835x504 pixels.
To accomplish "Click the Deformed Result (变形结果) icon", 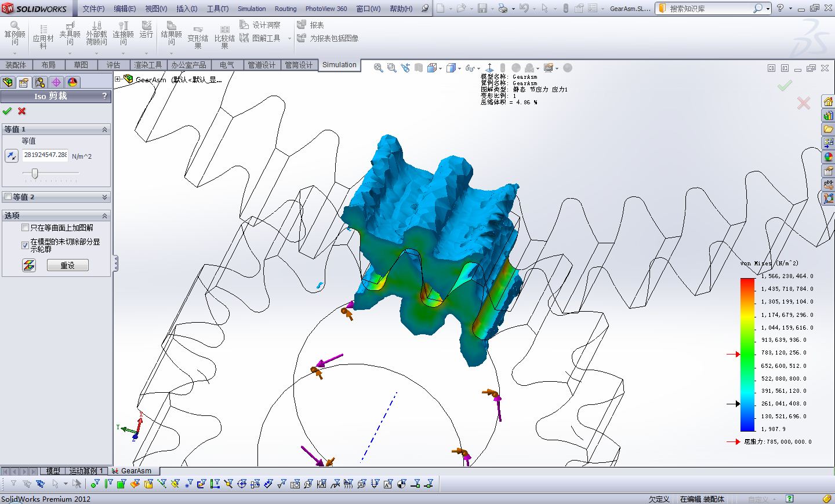I will coord(198,37).
